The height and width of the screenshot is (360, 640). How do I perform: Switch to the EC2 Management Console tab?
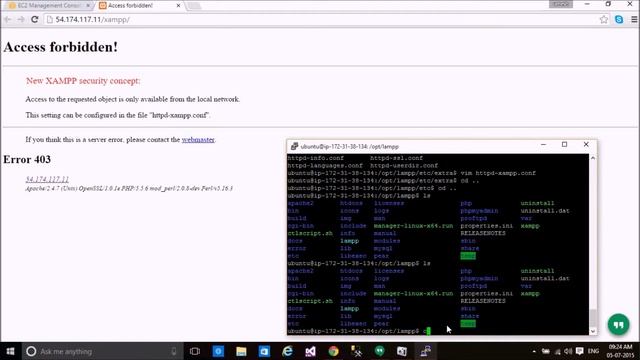[48, 5]
